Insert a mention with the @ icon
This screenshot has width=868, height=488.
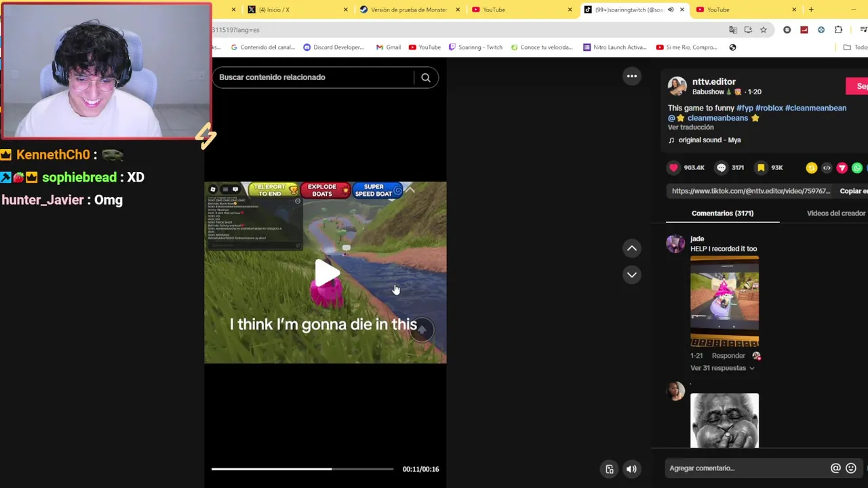click(x=835, y=468)
